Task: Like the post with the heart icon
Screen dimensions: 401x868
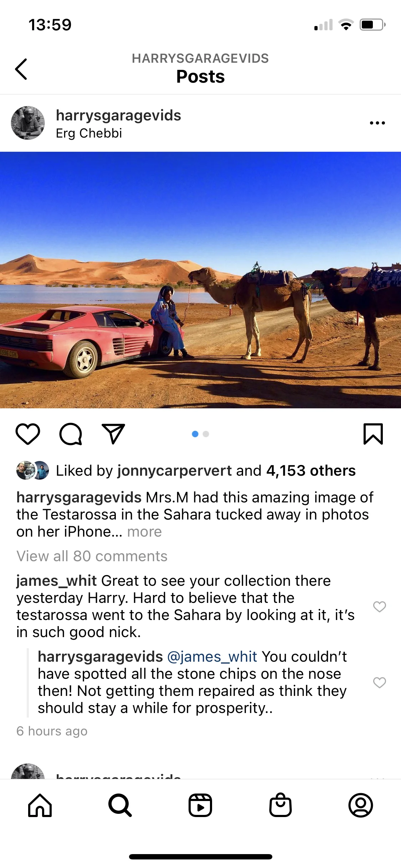Action: point(28,434)
